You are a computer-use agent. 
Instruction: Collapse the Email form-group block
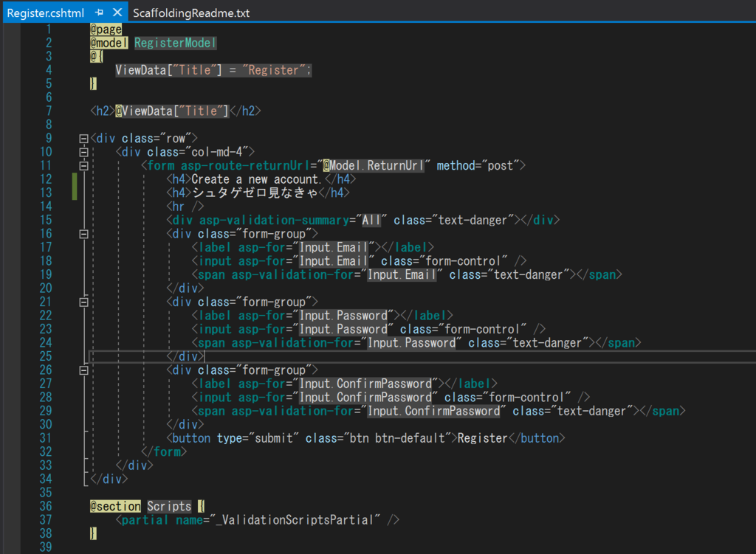(83, 234)
